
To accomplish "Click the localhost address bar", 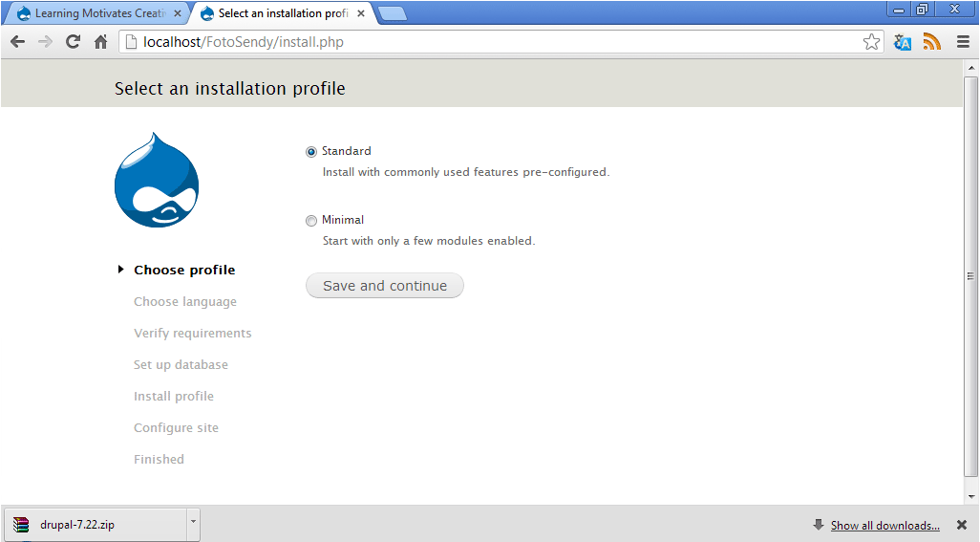I will [500, 42].
